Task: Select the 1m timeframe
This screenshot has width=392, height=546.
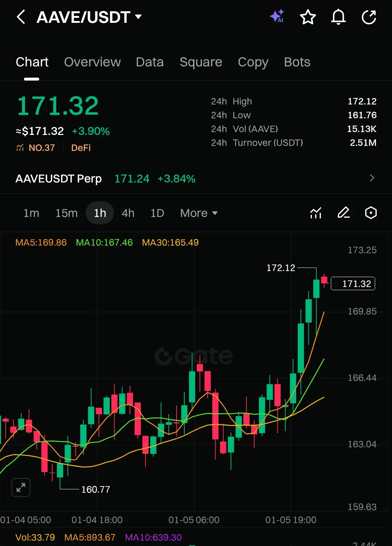Action: click(x=31, y=213)
